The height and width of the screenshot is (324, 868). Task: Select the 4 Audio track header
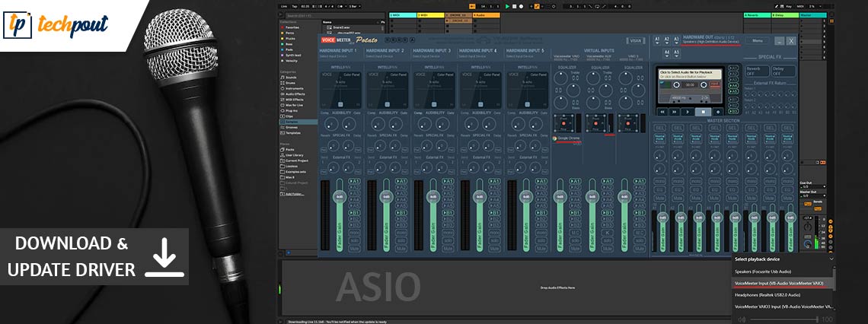(x=486, y=15)
